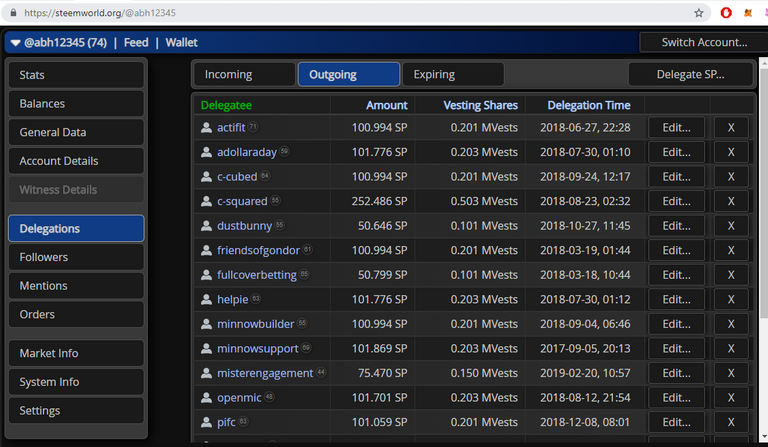Image resolution: width=768 pixels, height=447 pixels.
Task: Click the user icon beside adollaraday
Action: (206, 152)
